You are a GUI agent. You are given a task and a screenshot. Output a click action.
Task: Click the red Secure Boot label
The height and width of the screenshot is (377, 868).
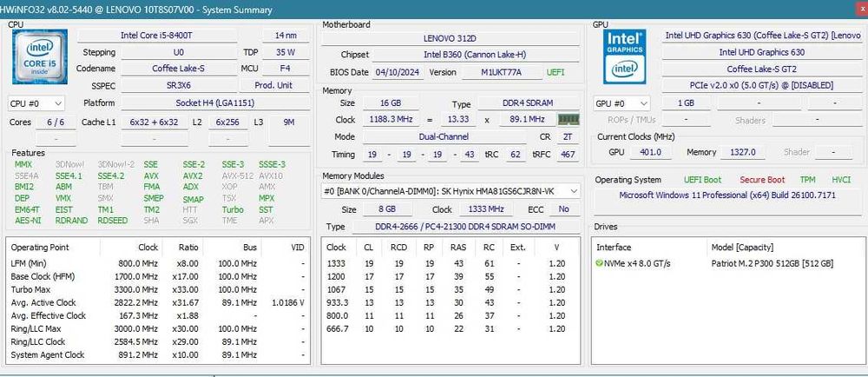pyautogui.click(x=762, y=180)
